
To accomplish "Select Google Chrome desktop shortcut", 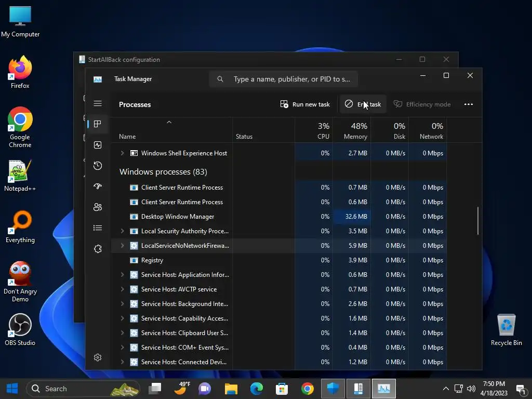I will point(20,128).
